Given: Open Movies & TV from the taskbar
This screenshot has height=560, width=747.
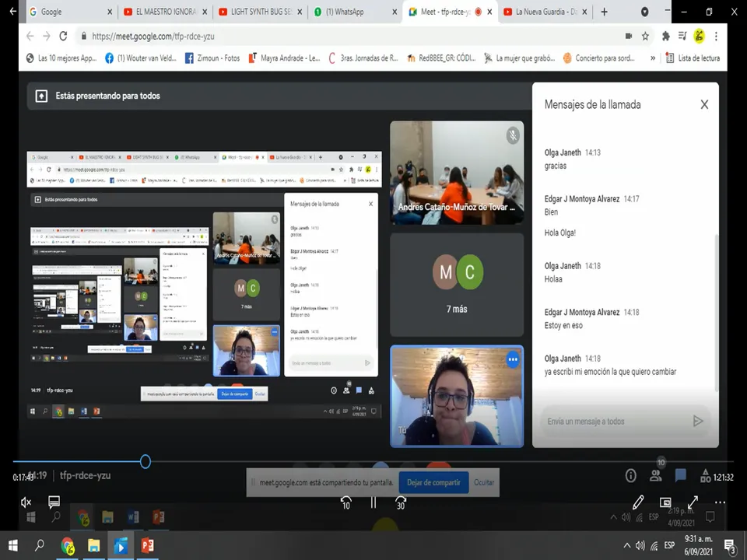Looking at the screenshot, I should click(120, 546).
